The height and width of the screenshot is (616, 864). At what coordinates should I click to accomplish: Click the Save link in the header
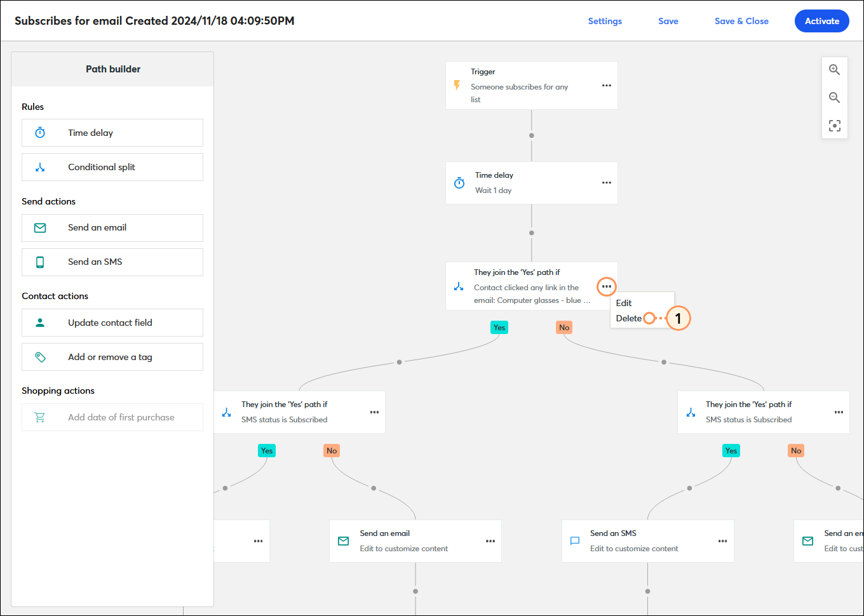[x=668, y=21]
